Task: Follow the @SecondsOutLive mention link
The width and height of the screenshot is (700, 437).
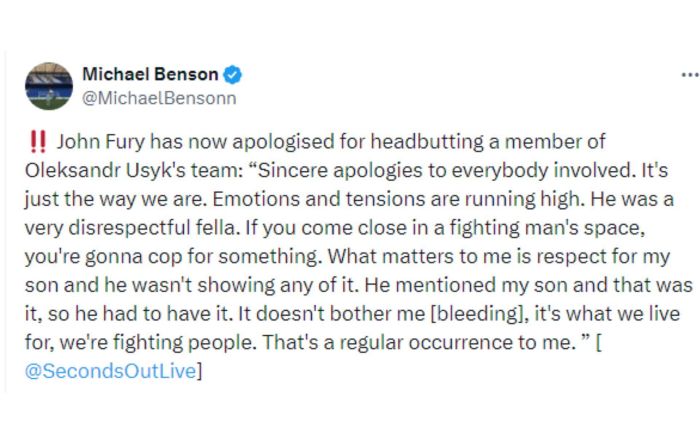Action: click(117, 372)
